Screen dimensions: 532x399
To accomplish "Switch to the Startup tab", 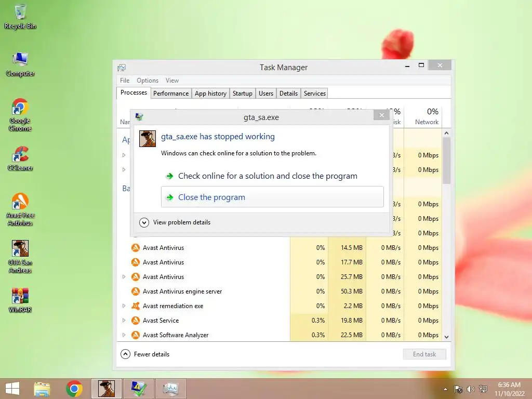I will point(242,94).
